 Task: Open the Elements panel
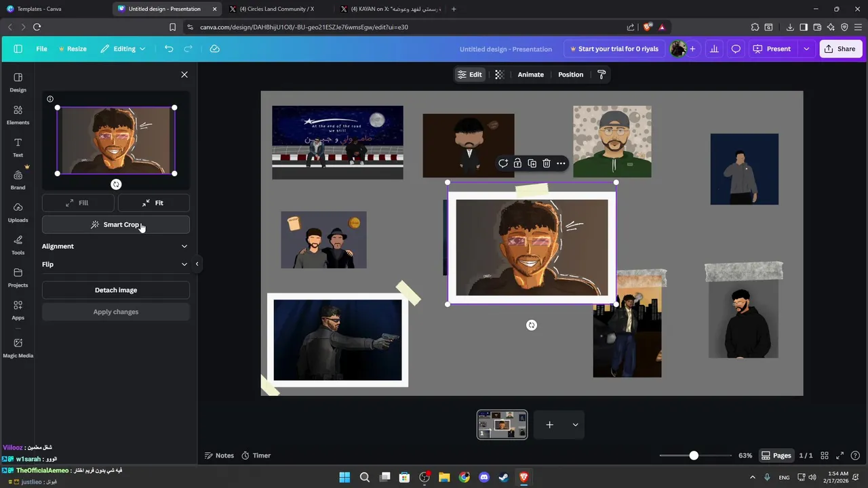point(18,115)
